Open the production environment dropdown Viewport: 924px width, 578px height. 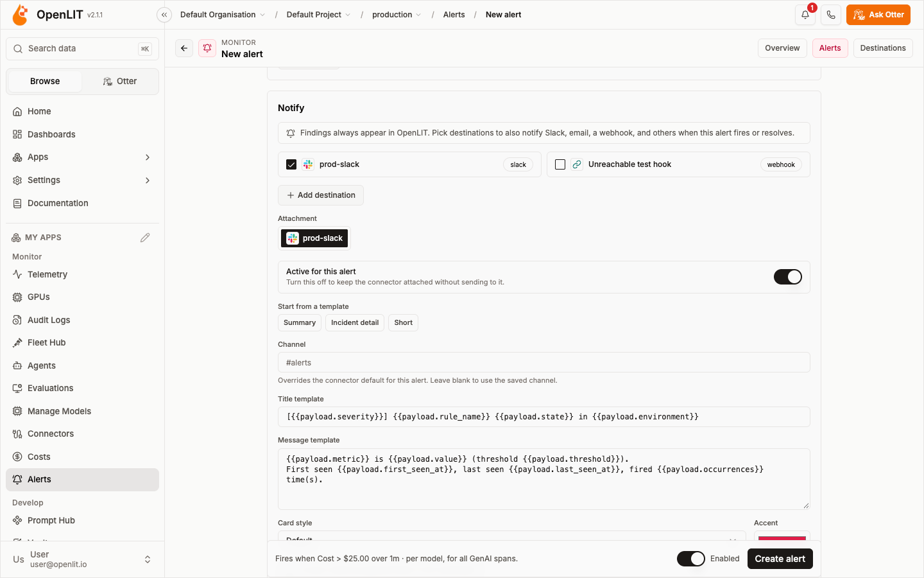click(x=397, y=15)
